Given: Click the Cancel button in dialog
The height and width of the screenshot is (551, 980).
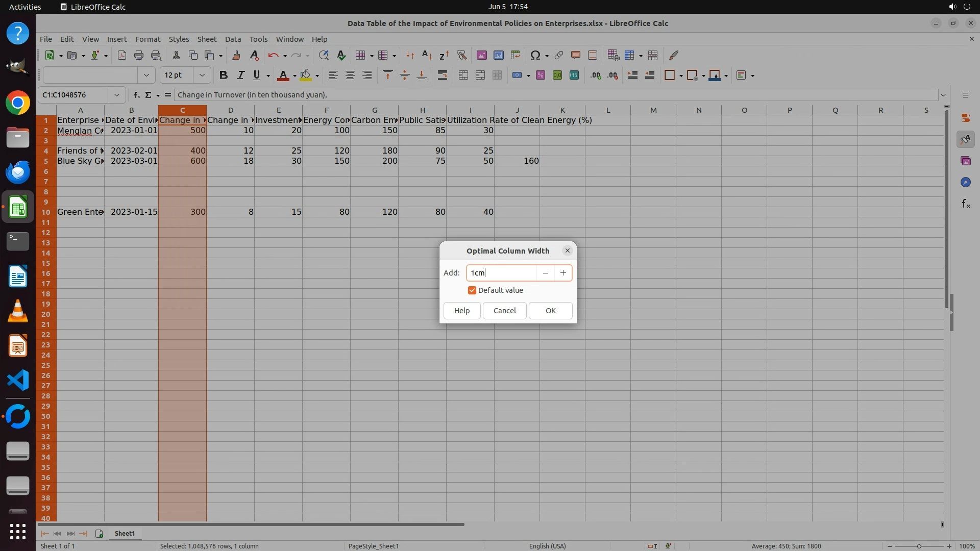Looking at the screenshot, I should [504, 311].
